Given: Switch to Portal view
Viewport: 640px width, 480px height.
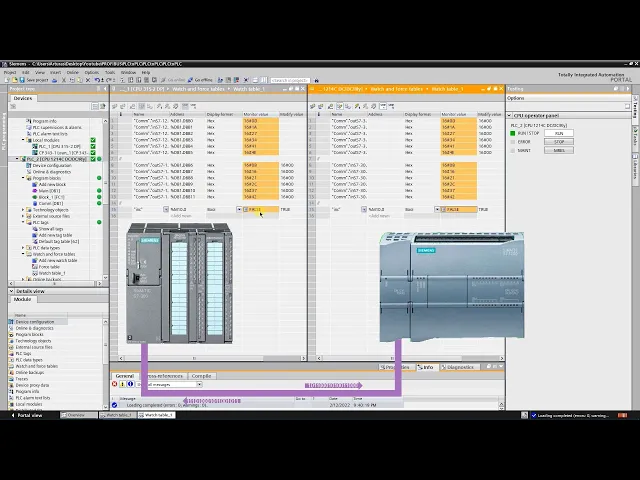Looking at the screenshot, I should (x=27, y=415).
